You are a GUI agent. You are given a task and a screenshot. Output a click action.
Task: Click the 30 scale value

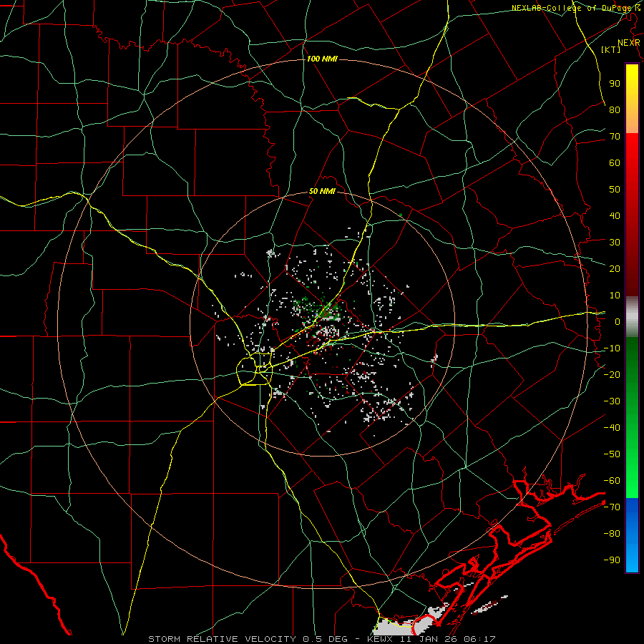pos(615,243)
